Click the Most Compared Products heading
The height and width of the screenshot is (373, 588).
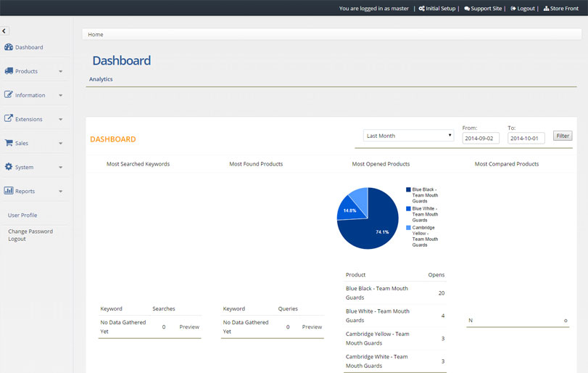point(507,164)
